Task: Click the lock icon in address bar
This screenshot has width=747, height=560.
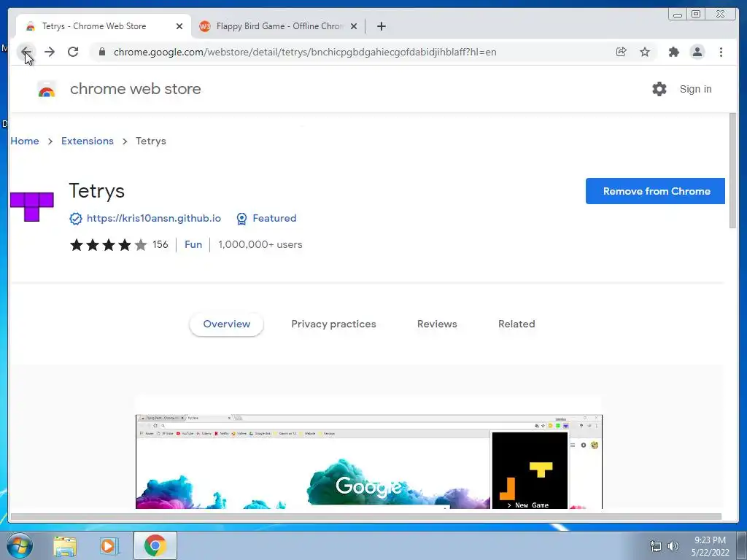Action: click(x=102, y=52)
